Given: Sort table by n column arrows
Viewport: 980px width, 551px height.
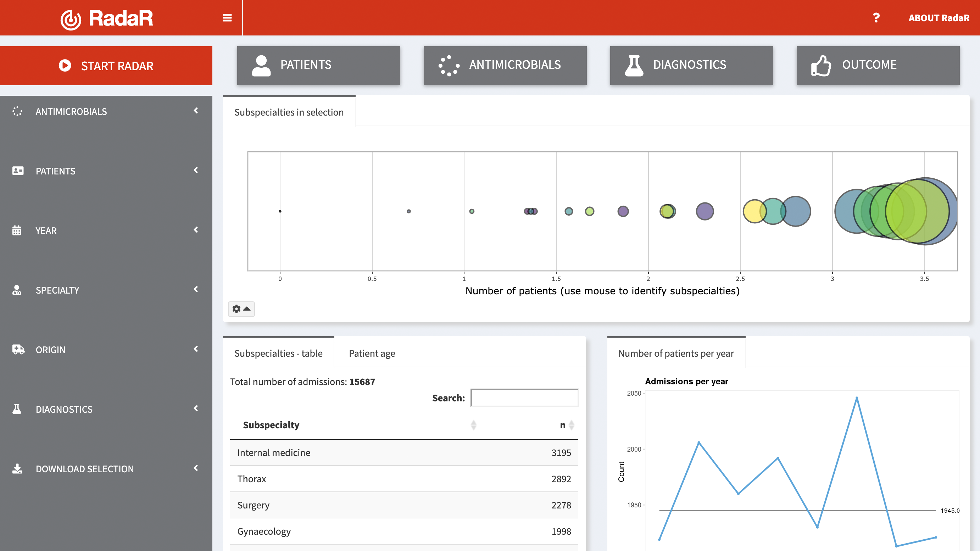Looking at the screenshot, I should pos(572,425).
